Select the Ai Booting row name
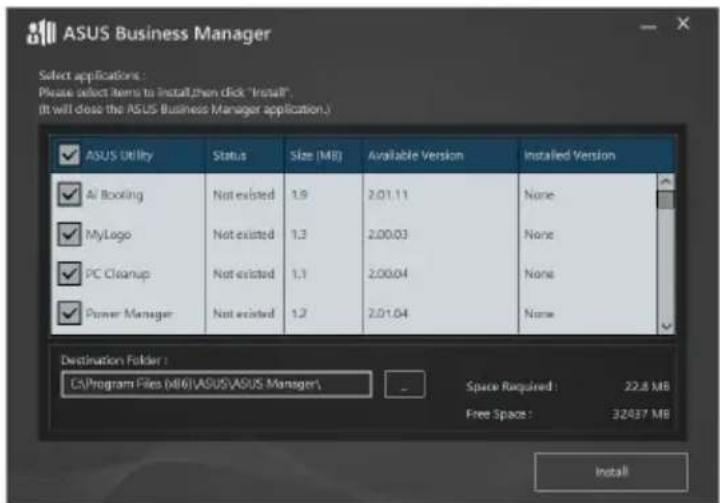The height and width of the screenshot is (503, 720). pos(114,195)
